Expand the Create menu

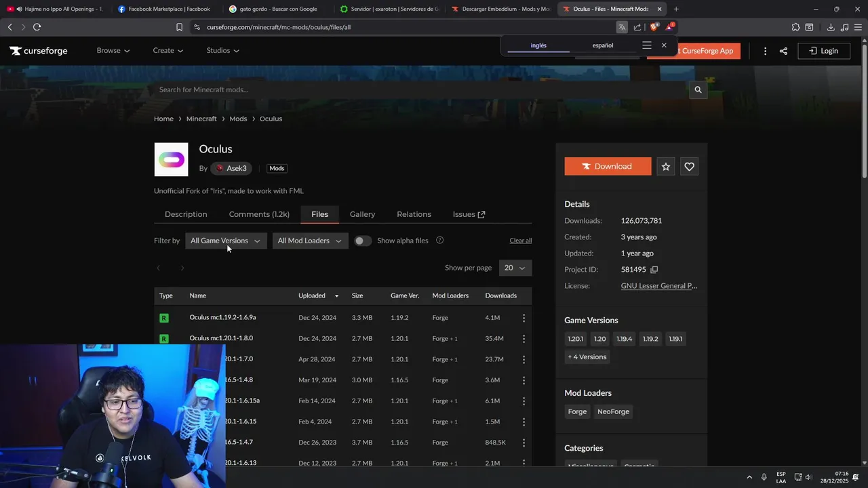tap(168, 51)
